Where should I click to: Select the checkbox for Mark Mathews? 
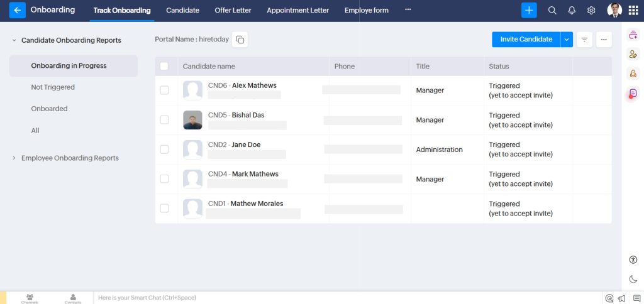(164, 179)
